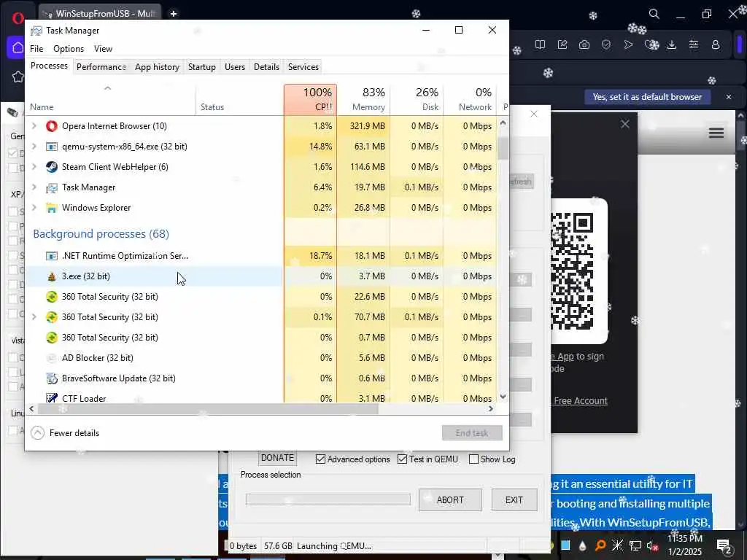
Task: Click the Task Manager horizontal scrollbar thumb
Action: 208,409
